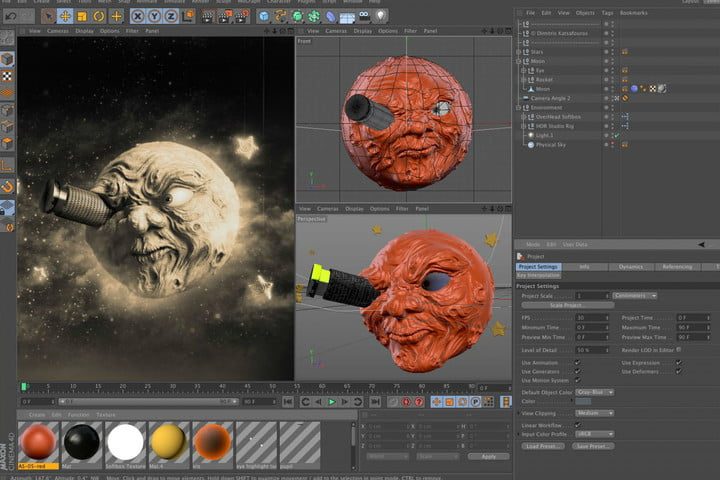Click the green generator object icon
Screen dimensions: 720x480
298,17
